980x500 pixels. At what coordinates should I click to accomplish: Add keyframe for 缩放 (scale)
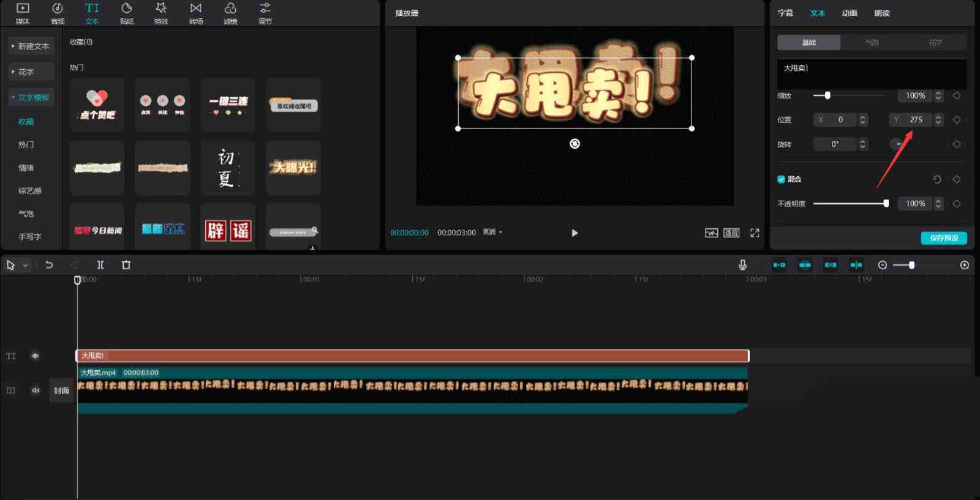957,95
